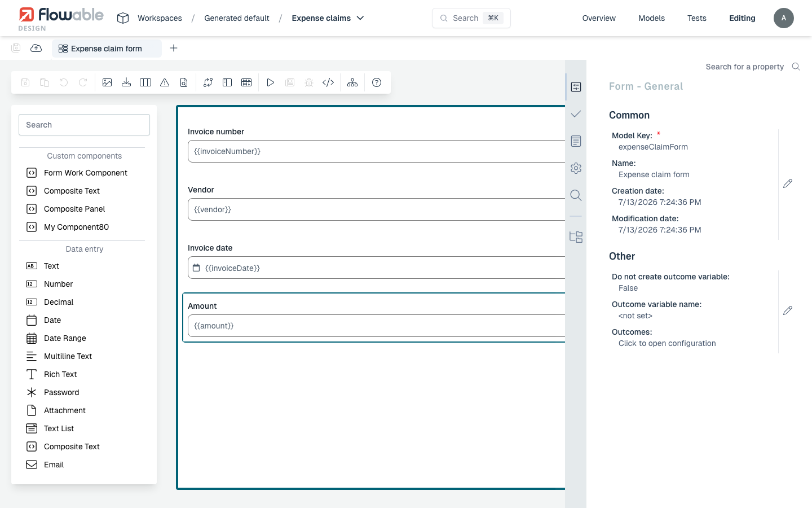Select the Invoice number field on the canvas

(376, 151)
